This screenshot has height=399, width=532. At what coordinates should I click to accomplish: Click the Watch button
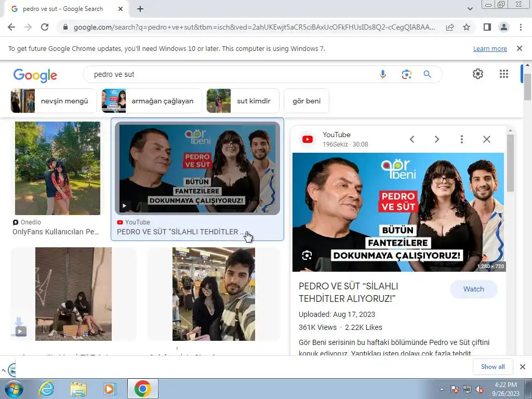click(474, 289)
